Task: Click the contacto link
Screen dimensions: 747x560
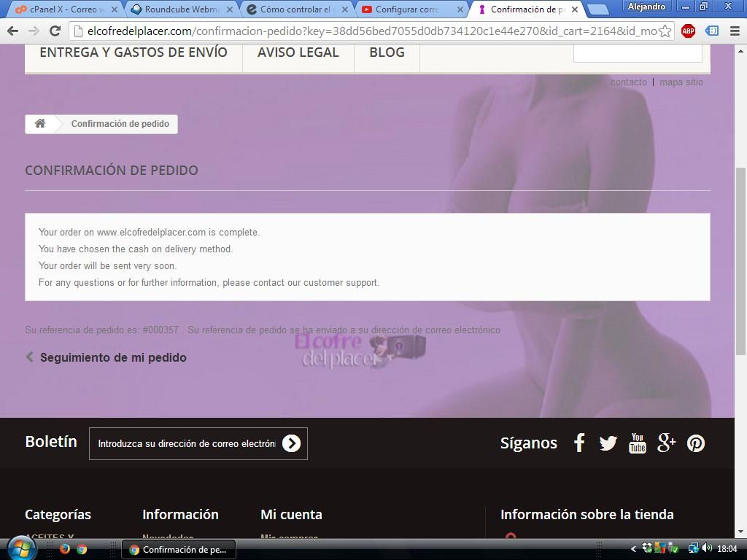Action: (x=629, y=82)
